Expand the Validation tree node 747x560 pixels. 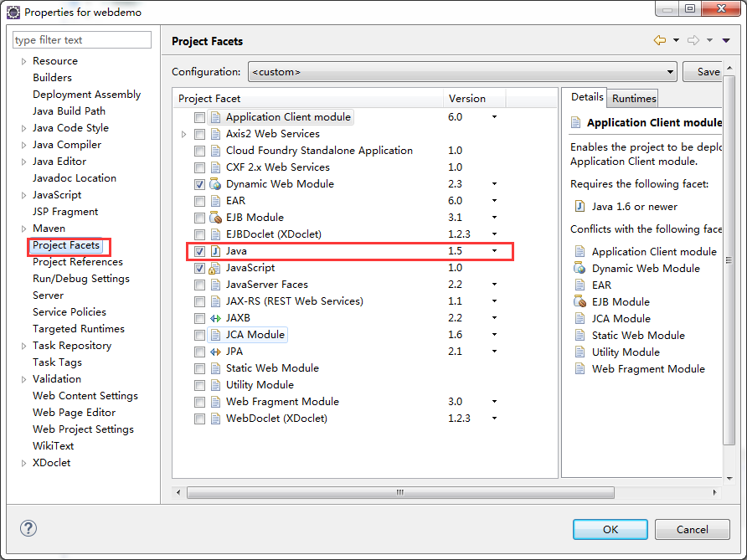click(23, 379)
